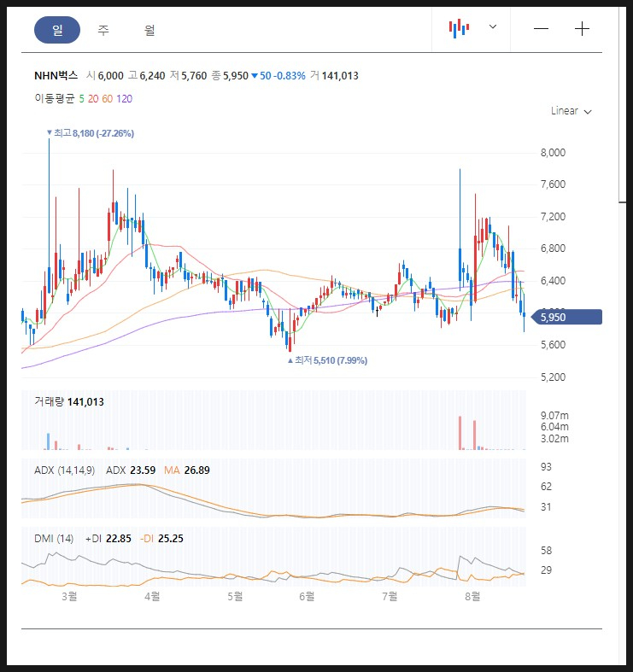Click the 거래량 141,013 volume label
633x672 pixels.
click(x=69, y=402)
